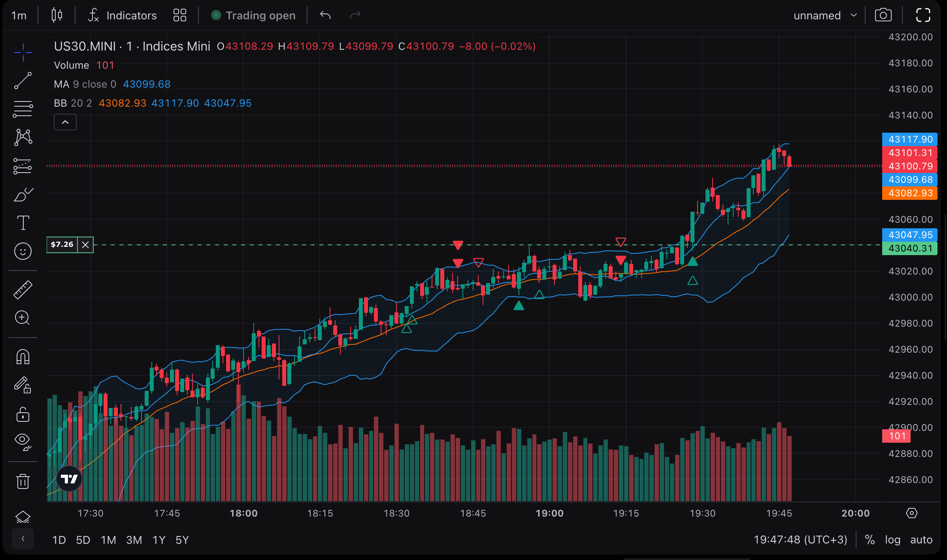
Task: Click the blue 43099.68 MA price label
Action: point(909,180)
